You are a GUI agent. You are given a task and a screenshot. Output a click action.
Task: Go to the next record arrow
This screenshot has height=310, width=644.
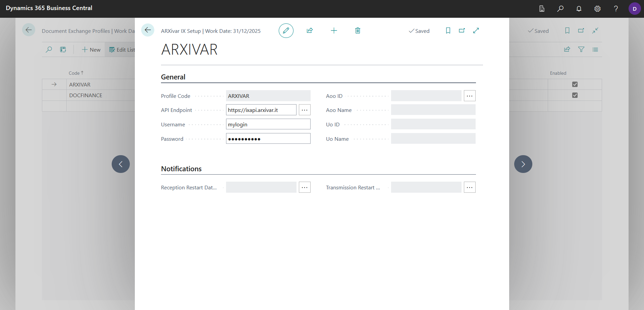tap(523, 164)
